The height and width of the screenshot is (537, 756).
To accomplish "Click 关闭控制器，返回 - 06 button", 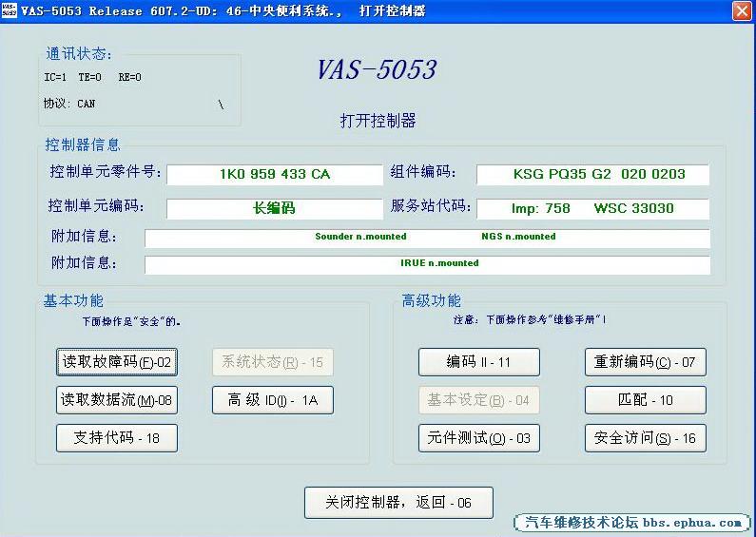I will click(x=398, y=503).
